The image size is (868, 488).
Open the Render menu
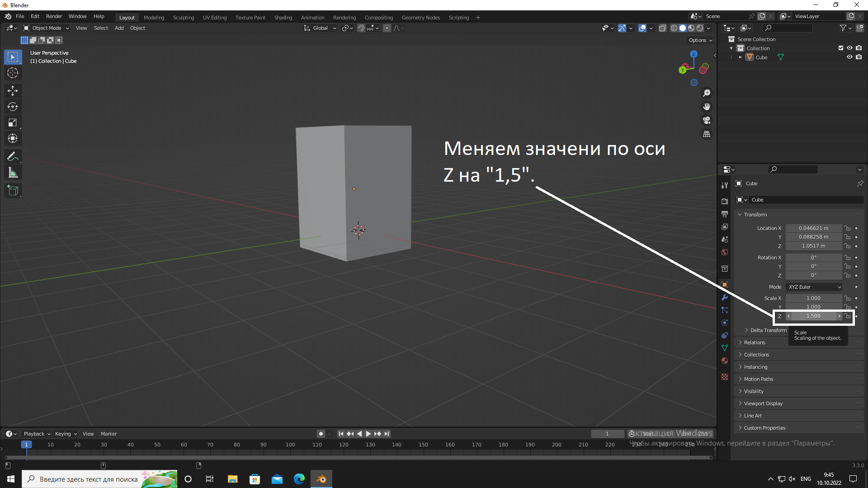[54, 16]
